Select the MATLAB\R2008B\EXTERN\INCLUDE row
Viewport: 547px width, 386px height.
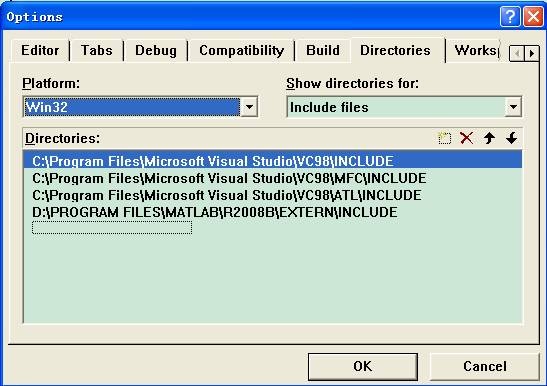tap(273, 213)
